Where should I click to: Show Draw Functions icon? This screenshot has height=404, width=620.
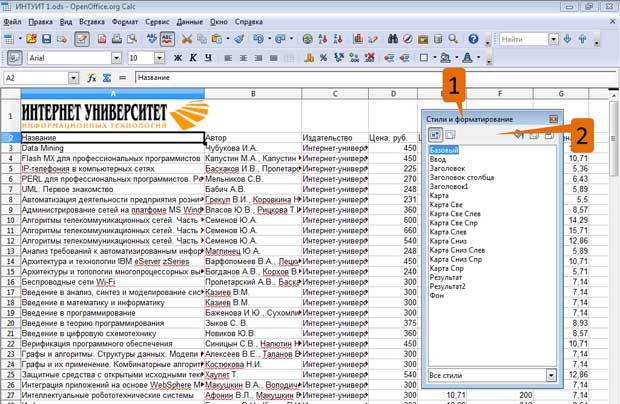click(373, 39)
